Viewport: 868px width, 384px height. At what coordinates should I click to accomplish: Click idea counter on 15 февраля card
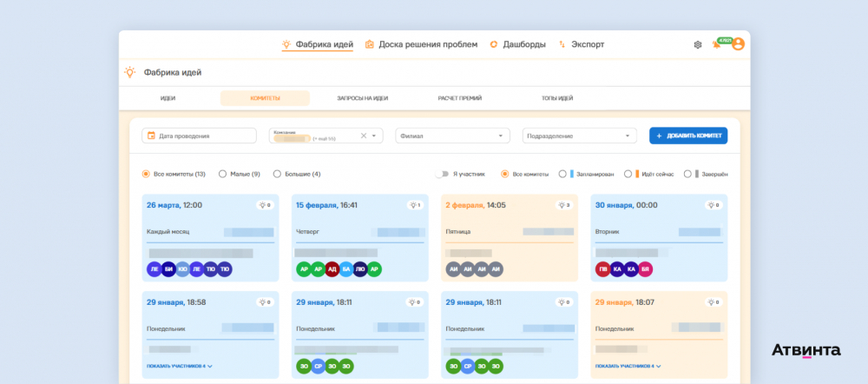click(x=415, y=205)
